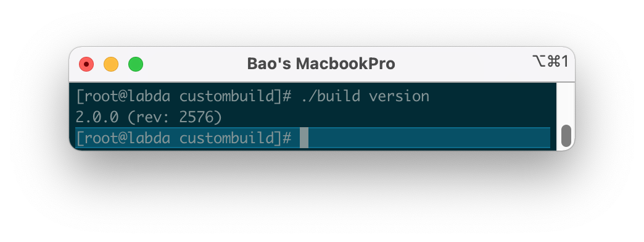644x242 pixels.
Task: Click the gray vertical scrollbar thumb
Action: (x=566, y=136)
